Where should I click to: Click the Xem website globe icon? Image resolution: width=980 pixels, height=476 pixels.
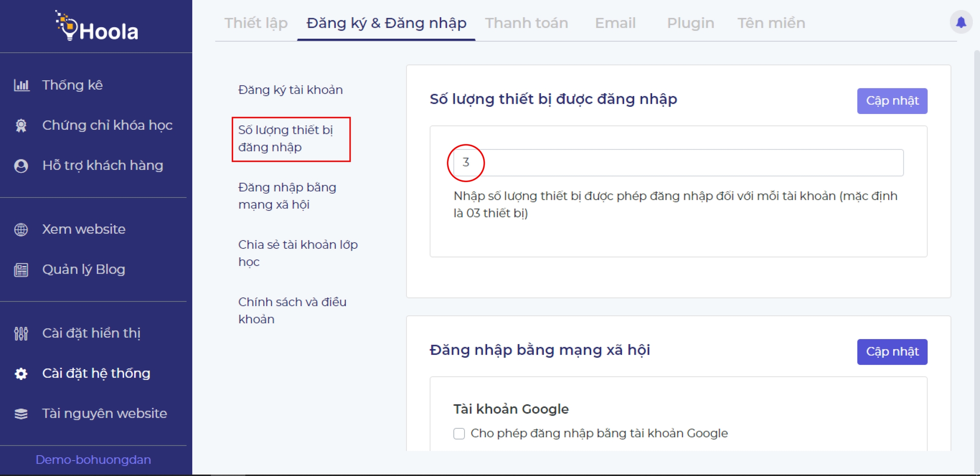(x=21, y=229)
